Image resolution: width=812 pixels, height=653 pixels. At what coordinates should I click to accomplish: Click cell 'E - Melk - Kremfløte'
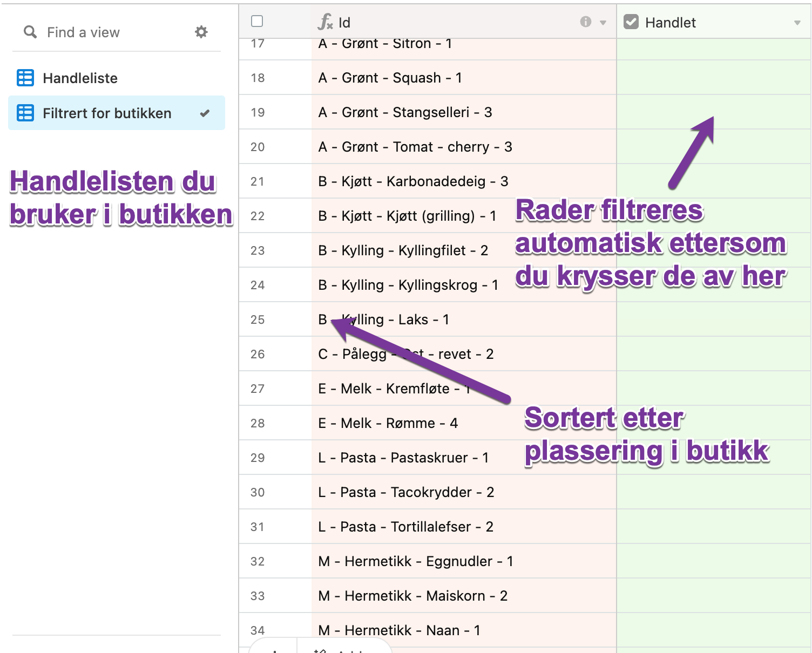(x=464, y=389)
